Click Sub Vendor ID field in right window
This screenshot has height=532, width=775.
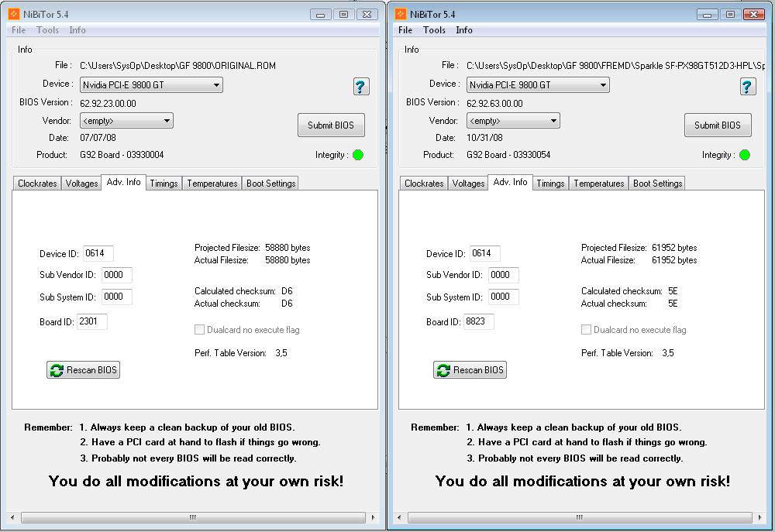[x=504, y=275]
